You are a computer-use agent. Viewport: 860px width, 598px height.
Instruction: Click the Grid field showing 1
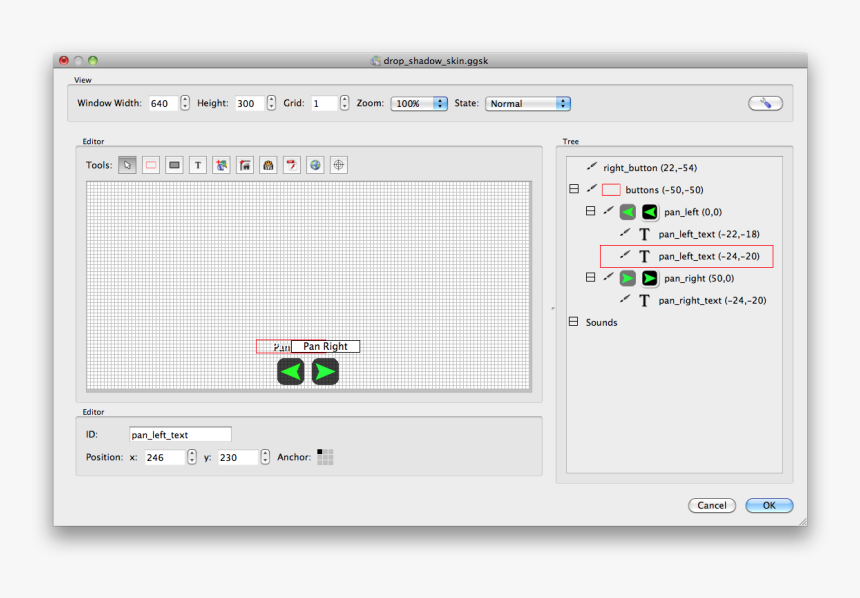pyautogui.click(x=324, y=103)
